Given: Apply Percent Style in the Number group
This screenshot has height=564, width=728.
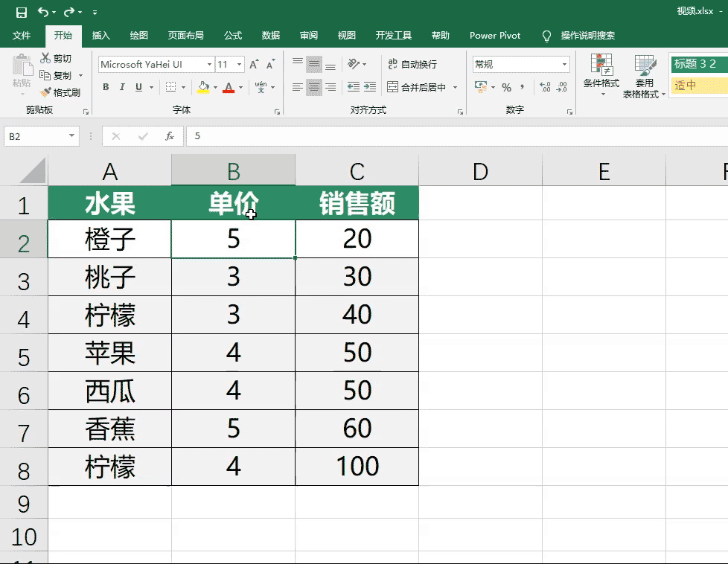Looking at the screenshot, I should 505,87.
